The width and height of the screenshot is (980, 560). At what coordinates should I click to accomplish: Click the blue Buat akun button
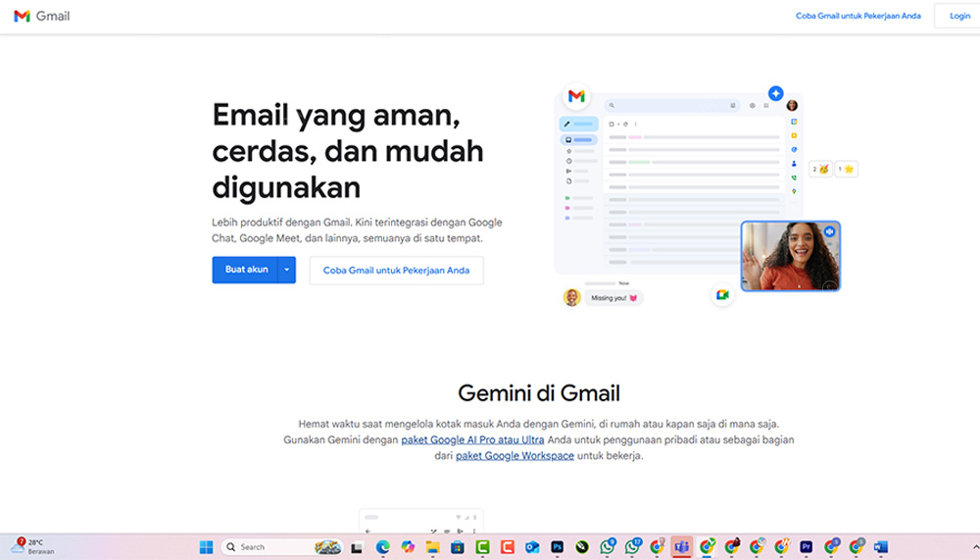pyautogui.click(x=246, y=270)
